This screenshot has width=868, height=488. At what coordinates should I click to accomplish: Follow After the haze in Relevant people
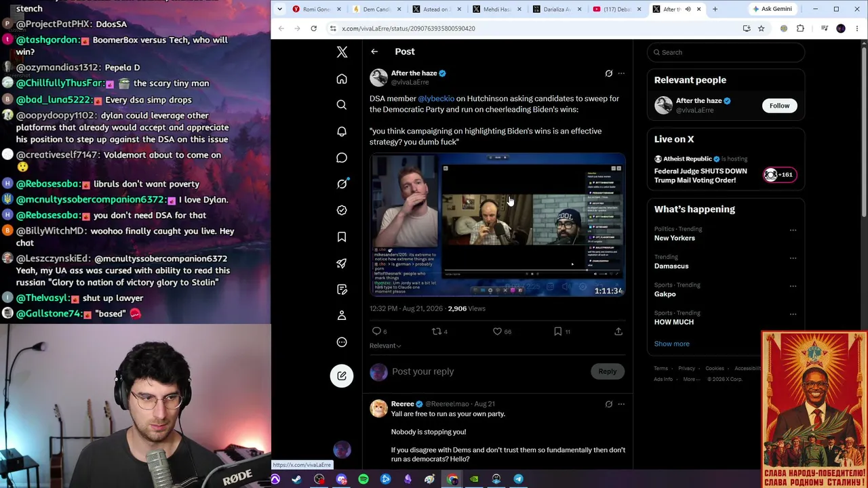pyautogui.click(x=779, y=106)
